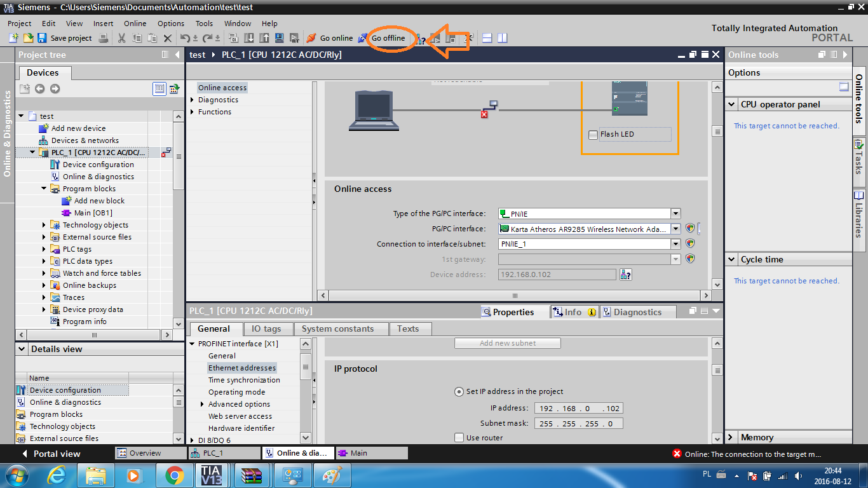This screenshot has width=868, height=488.
Task: Go forward with project tree right arrow
Action: click(x=55, y=88)
